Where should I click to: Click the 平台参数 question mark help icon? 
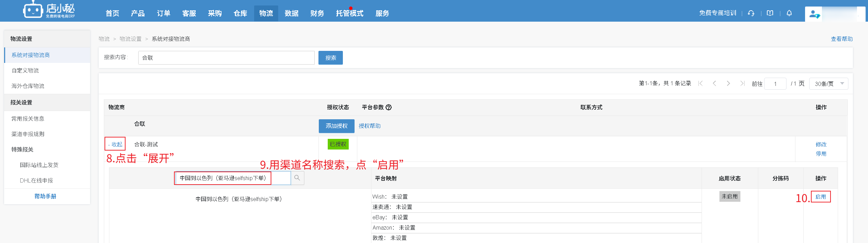[389, 107]
